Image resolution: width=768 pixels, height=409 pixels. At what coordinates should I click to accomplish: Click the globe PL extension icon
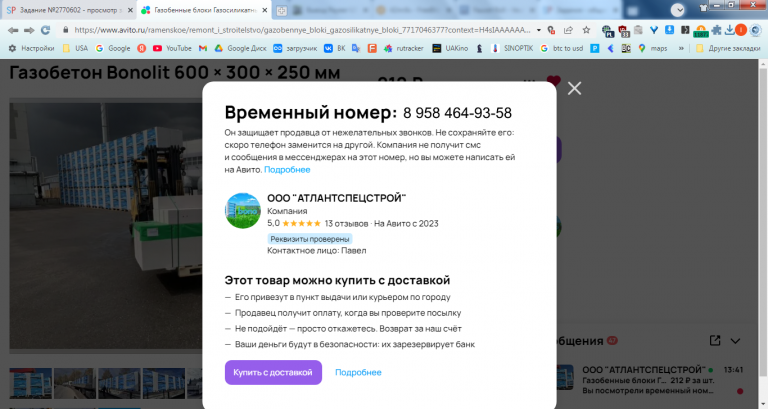[x=607, y=31]
